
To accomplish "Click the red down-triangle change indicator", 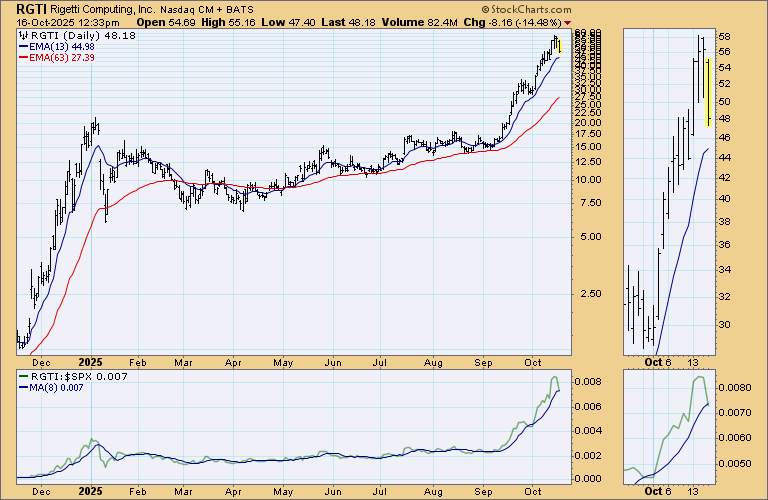I will click(x=568, y=23).
